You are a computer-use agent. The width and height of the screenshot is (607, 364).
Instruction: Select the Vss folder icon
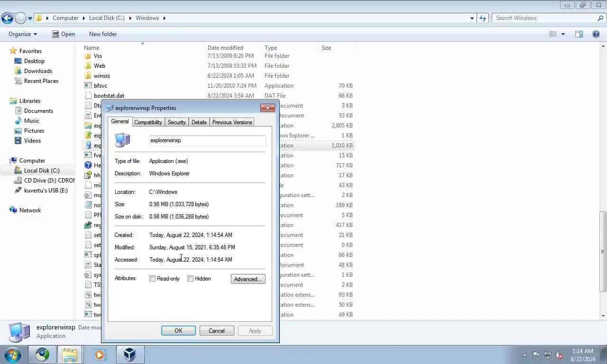88,56
